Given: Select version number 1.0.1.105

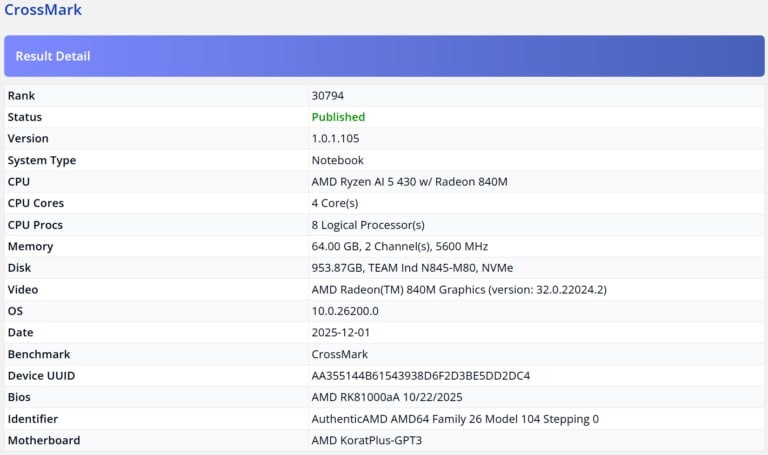Looking at the screenshot, I should point(336,139).
